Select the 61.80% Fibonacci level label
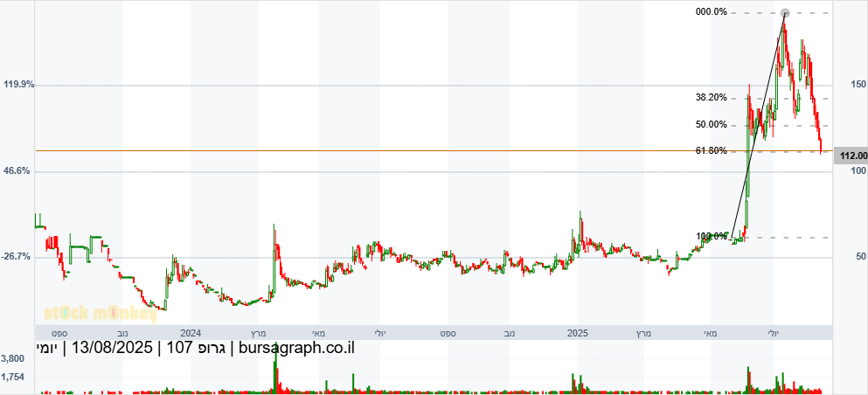The image size is (868, 395). pyautogui.click(x=712, y=151)
